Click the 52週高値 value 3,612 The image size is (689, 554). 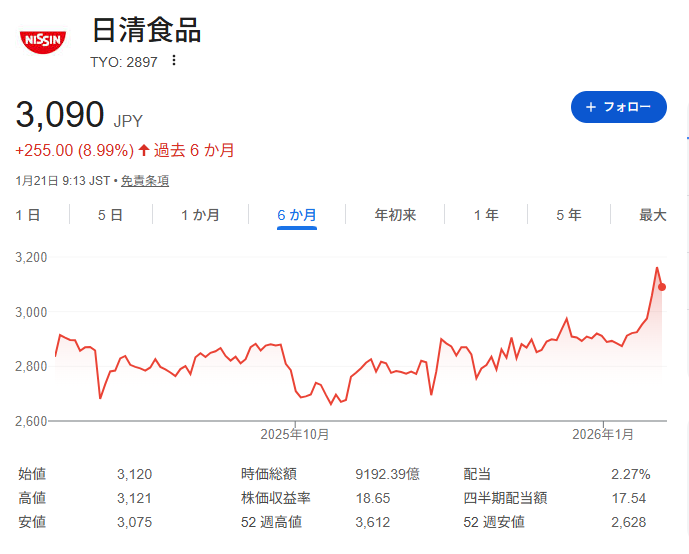pos(372,522)
